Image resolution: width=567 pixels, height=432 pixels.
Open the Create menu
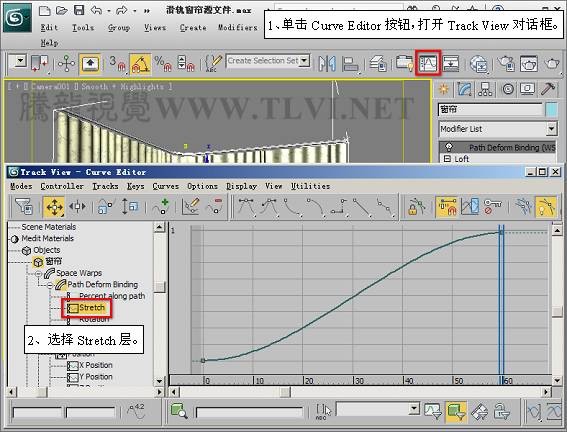pyautogui.click(x=193, y=27)
